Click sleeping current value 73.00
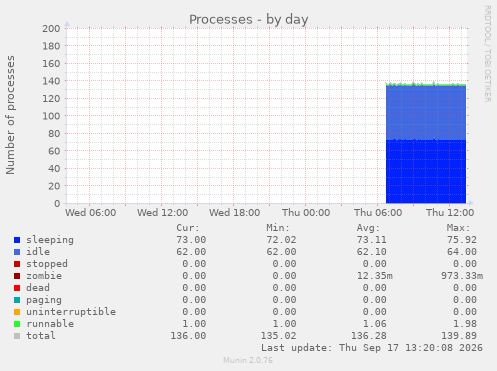The width and height of the screenshot is (497, 371). point(191,240)
